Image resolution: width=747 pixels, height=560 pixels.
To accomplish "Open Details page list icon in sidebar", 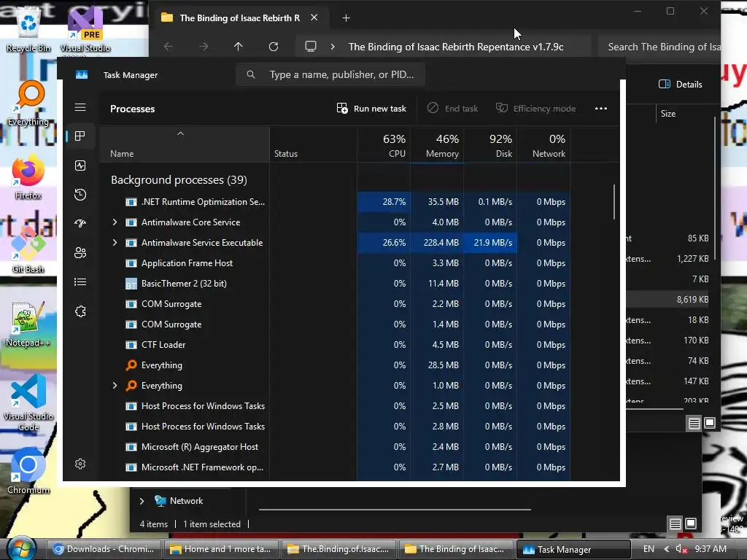I will tap(80, 282).
